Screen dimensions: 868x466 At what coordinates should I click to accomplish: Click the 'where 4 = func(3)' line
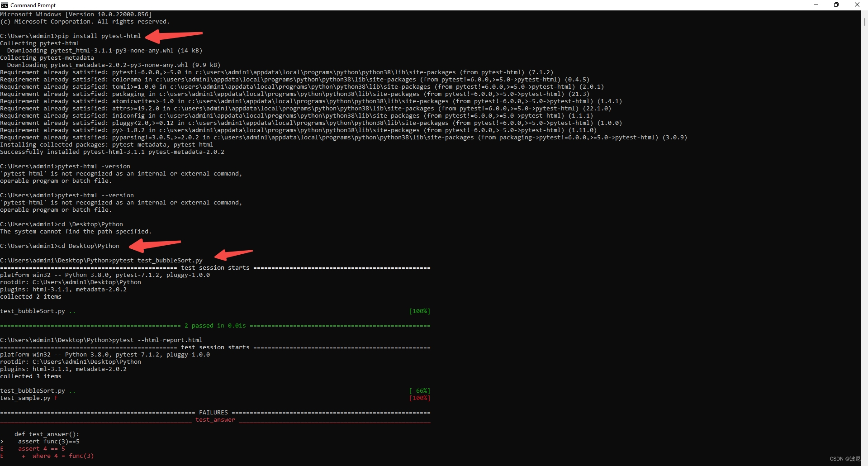[63, 456]
